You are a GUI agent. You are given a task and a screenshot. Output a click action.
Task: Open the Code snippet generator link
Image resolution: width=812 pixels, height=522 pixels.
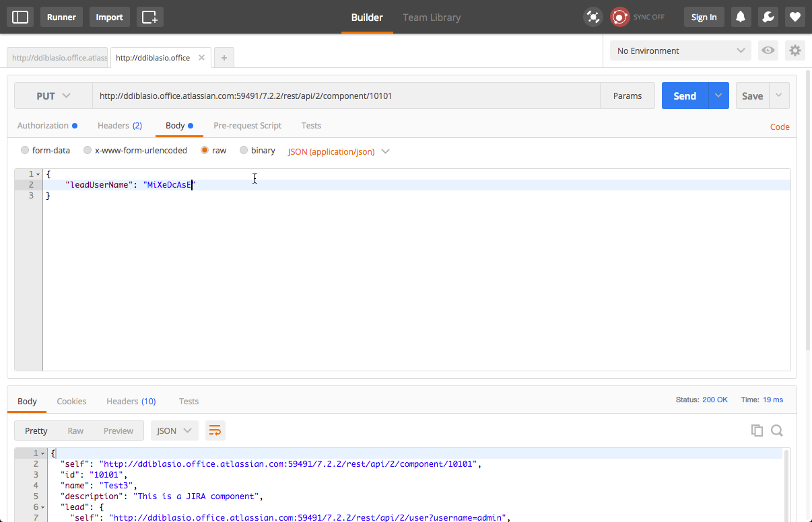[779, 126]
